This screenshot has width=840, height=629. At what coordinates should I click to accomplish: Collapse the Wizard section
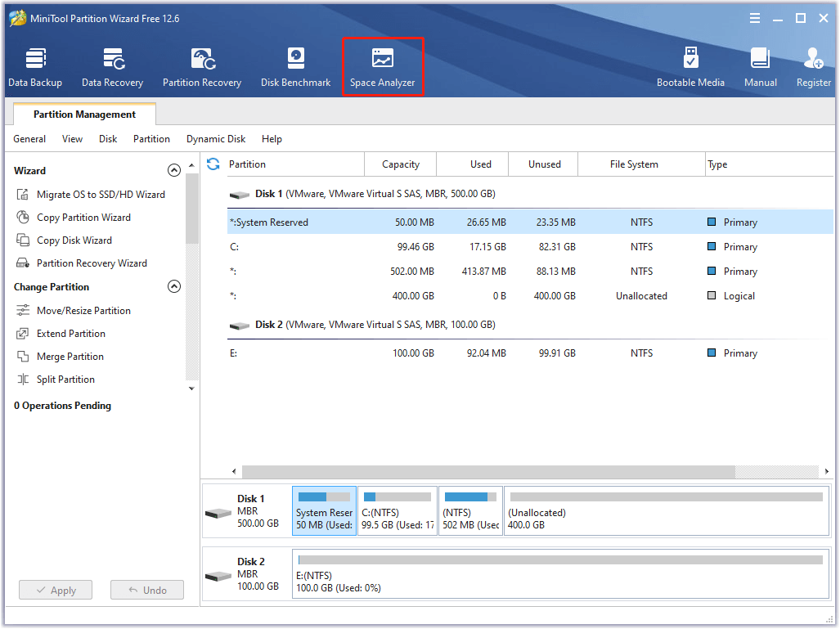174,170
